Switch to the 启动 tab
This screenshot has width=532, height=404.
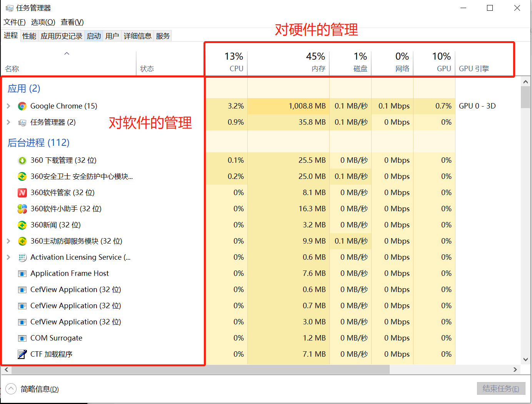(94, 36)
